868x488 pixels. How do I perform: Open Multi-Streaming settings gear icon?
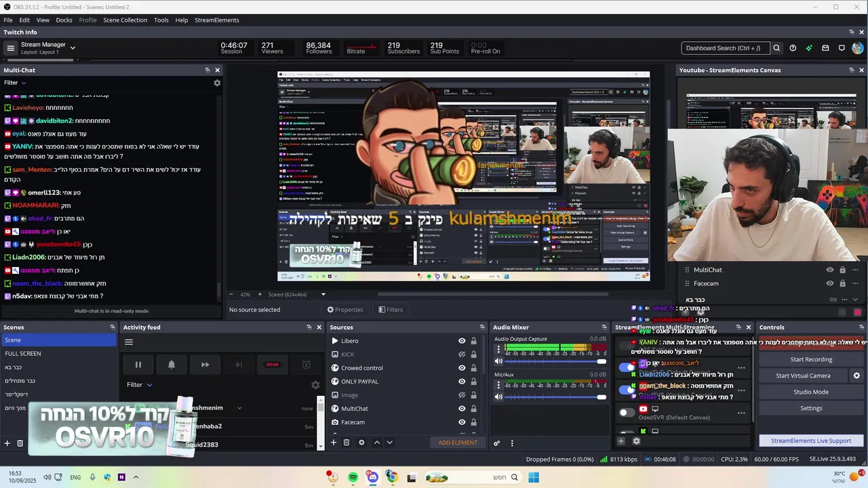[x=636, y=441]
